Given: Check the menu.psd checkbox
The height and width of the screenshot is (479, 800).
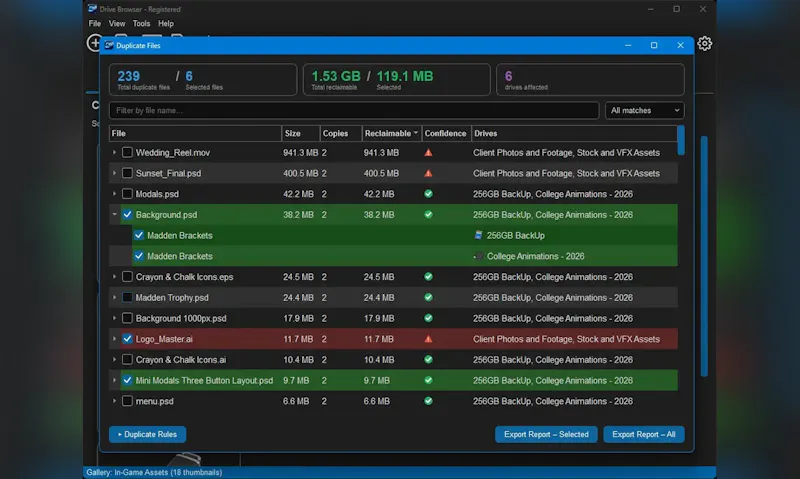Looking at the screenshot, I should (127, 401).
